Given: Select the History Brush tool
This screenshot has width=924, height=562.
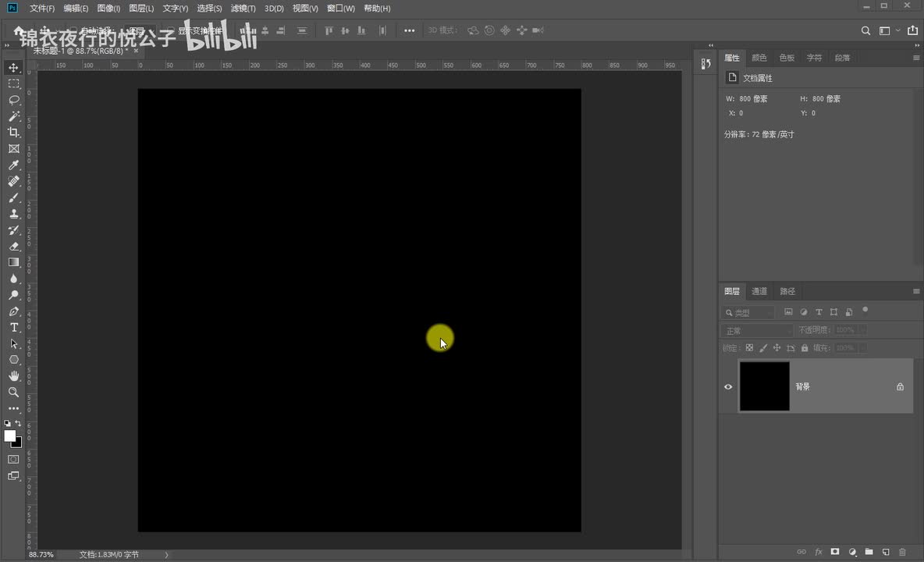Looking at the screenshot, I should click(13, 230).
